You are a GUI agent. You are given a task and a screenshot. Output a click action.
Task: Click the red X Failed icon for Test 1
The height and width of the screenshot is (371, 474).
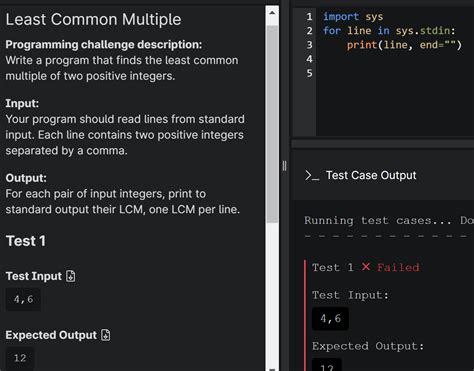coord(366,267)
